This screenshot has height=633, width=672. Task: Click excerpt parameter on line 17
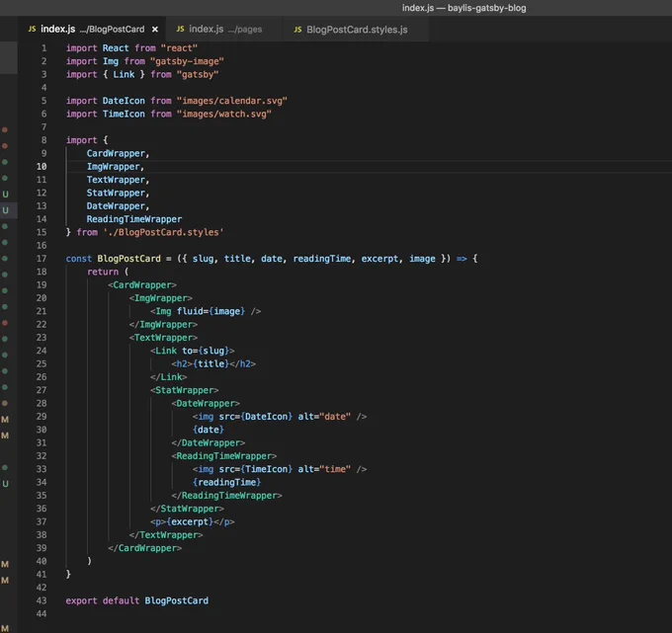click(x=379, y=259)
